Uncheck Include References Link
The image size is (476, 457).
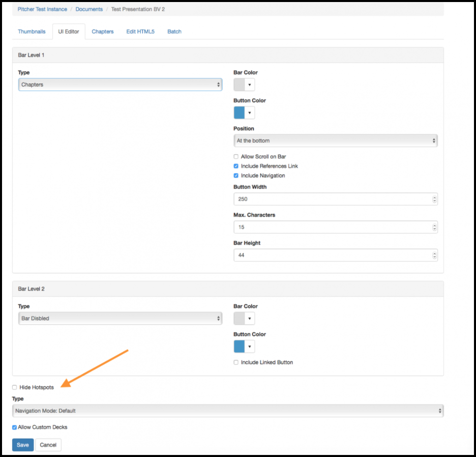click(x=236, y=166)
